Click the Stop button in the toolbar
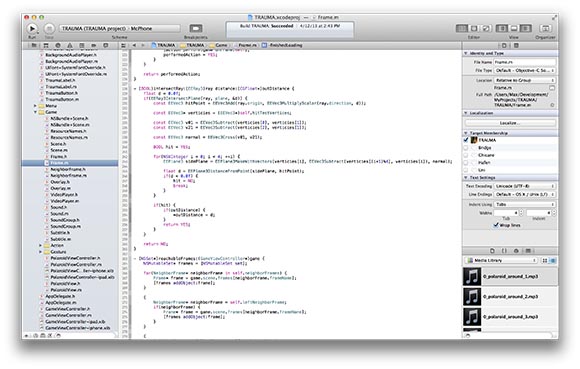Viewport: 580px width, 369px height. [49, 28]
